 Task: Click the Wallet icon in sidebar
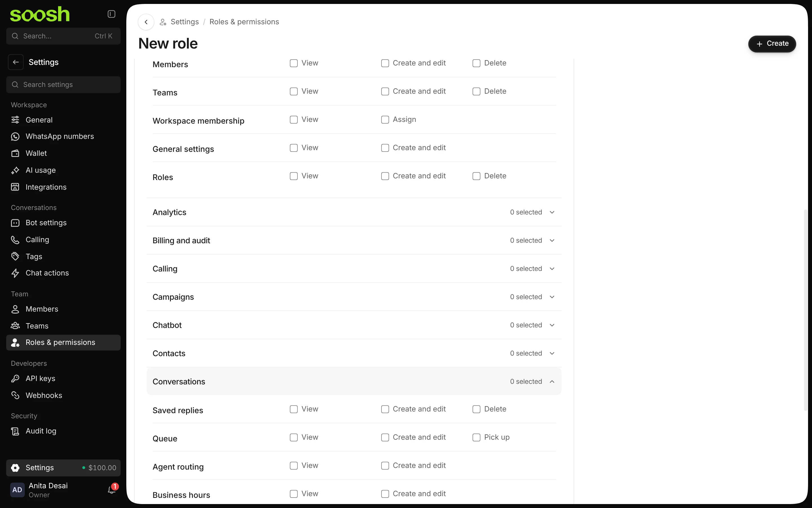pyautogui.click(x=15, y=153)
